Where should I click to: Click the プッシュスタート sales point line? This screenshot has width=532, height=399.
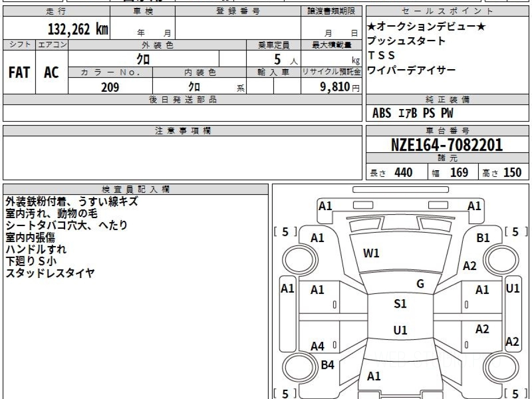[x=406, y=41]
